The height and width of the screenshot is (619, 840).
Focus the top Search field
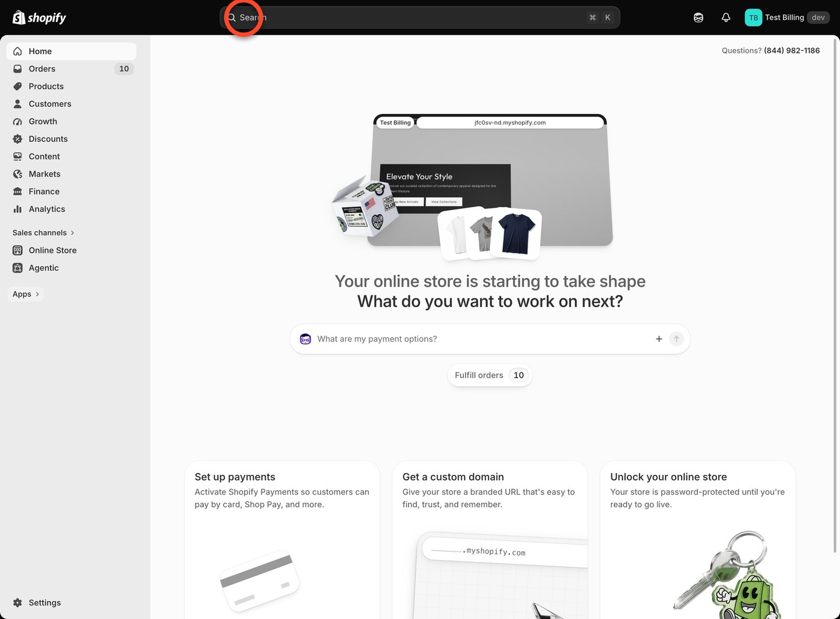(x=420, y=17)
